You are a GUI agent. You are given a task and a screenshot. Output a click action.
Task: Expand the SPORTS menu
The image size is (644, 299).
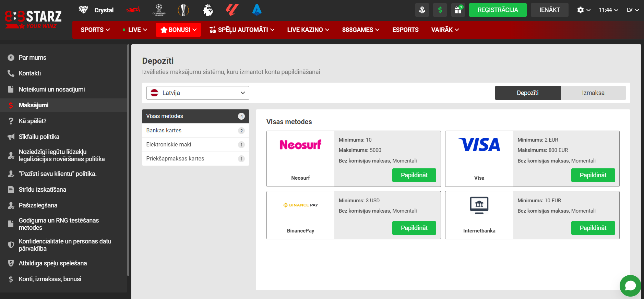coord(95,30)
